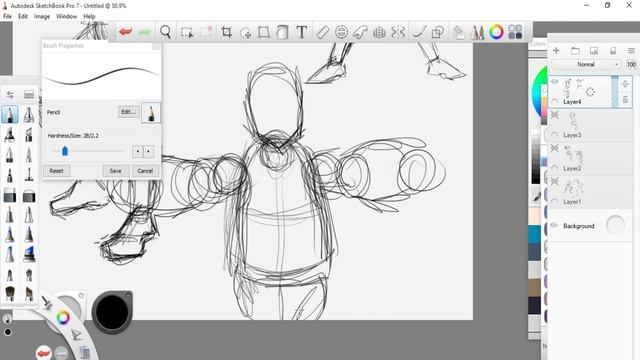
Task: Click Reset in Brush Properties
Action: pos(56,171)
